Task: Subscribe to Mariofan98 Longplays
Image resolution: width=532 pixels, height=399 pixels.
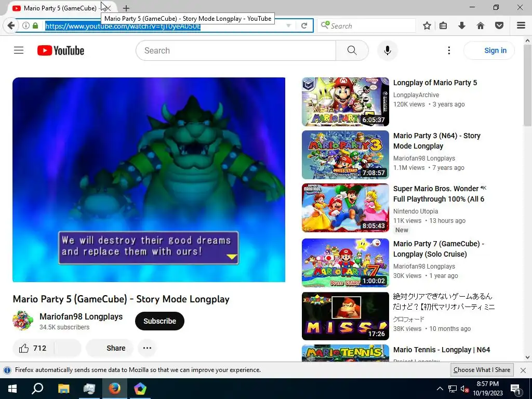Action: [159, 321]
